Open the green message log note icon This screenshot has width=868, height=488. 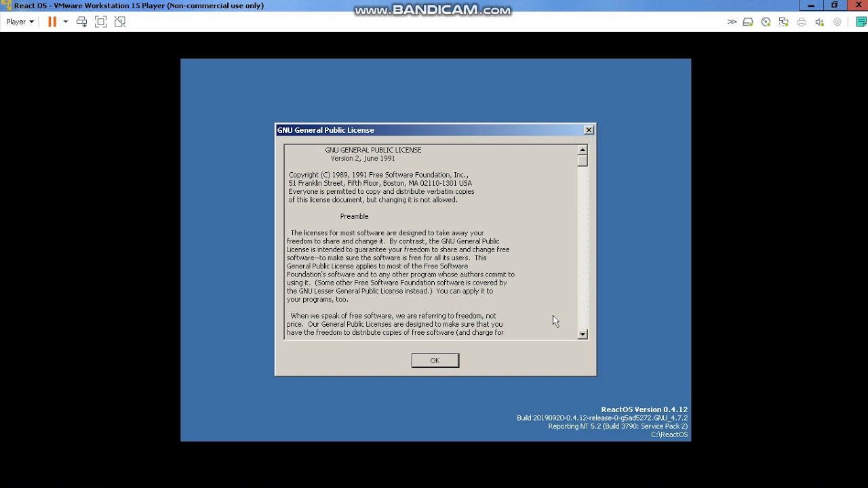861,22
